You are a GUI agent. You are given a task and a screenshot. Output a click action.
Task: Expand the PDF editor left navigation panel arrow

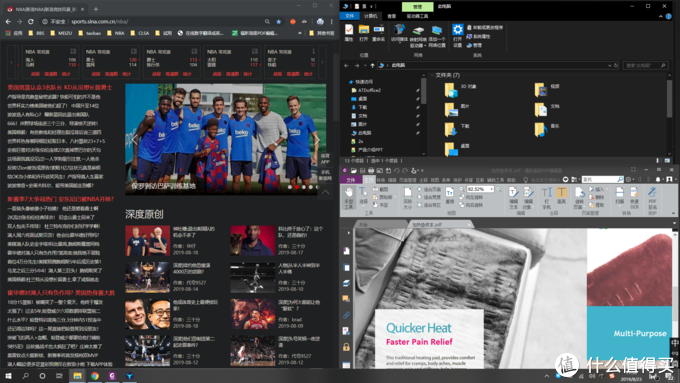[348, 233]
